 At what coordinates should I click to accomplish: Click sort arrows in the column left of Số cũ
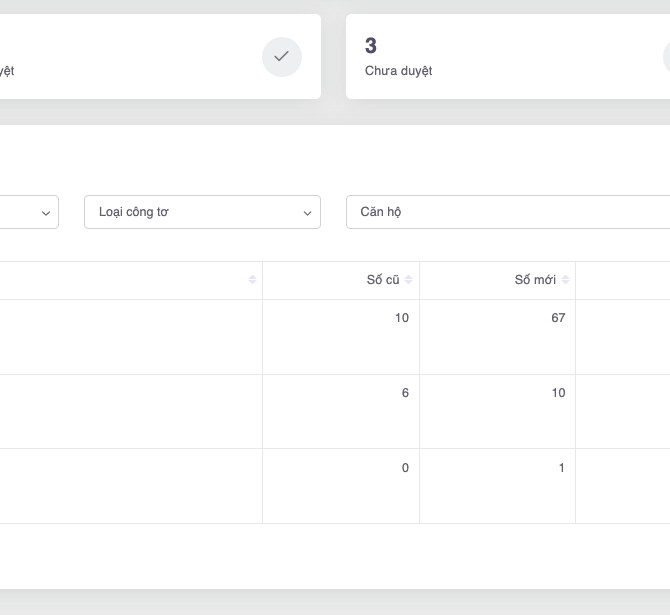[252, 280]
